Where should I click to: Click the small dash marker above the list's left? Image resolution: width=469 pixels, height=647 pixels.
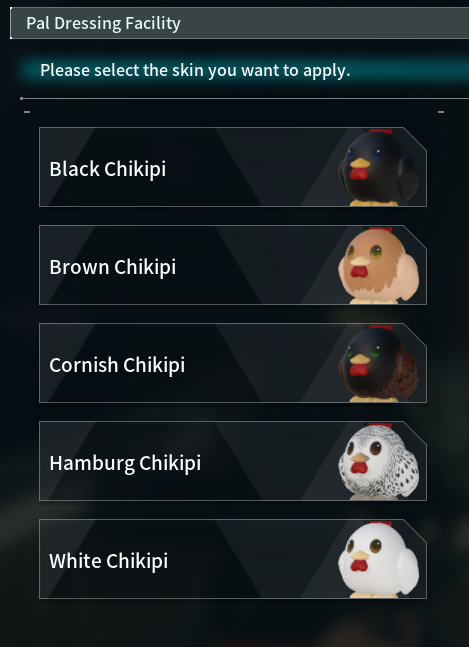click(27, 111)
